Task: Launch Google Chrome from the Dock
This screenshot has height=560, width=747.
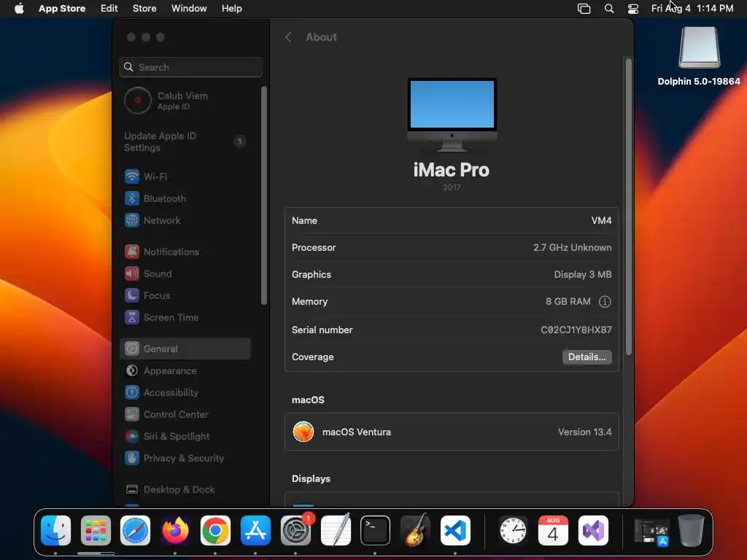Action: pos(215,531)
